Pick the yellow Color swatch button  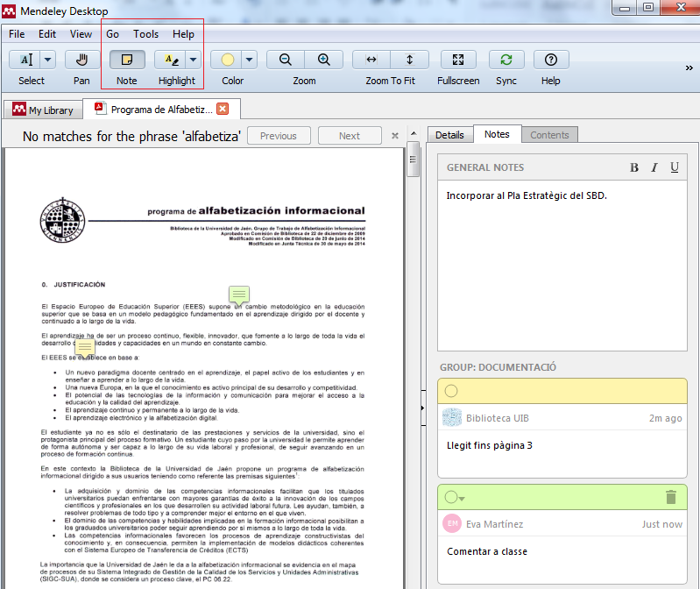click(227, 60)
